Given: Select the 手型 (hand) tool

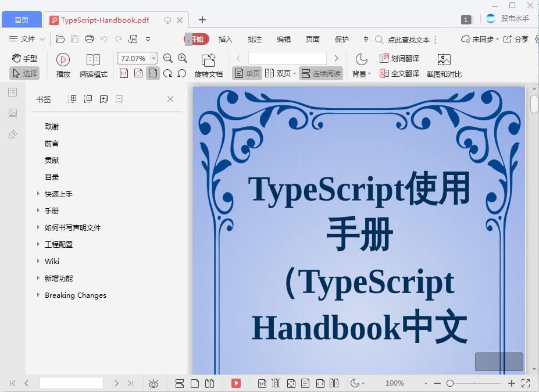Looking at the screenshot, I should click(x=23, y=58).
